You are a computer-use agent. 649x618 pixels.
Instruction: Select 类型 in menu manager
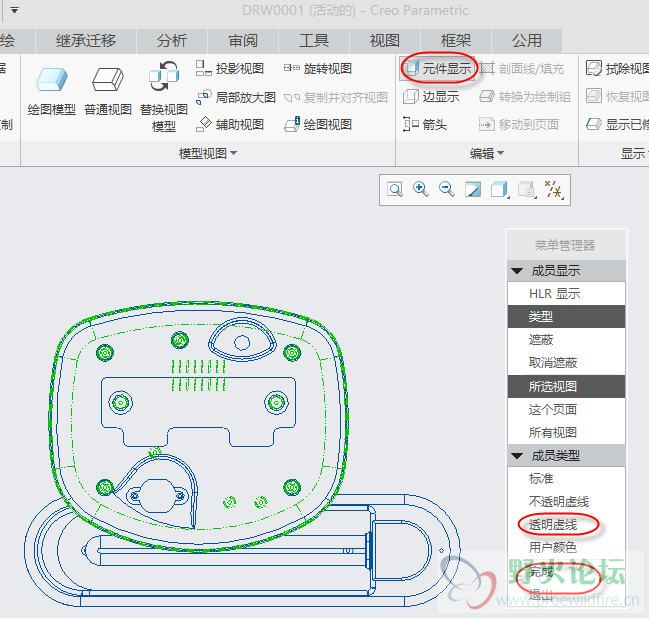click(566, 317)
